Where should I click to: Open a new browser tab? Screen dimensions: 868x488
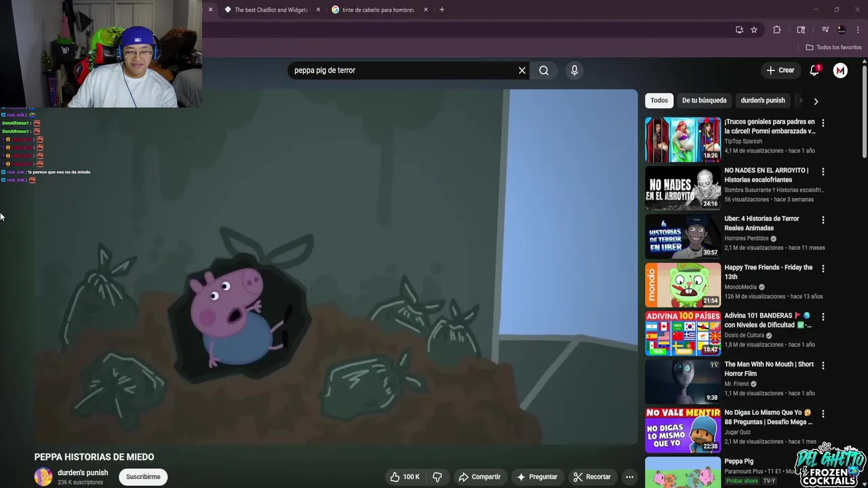click(442, 9)
